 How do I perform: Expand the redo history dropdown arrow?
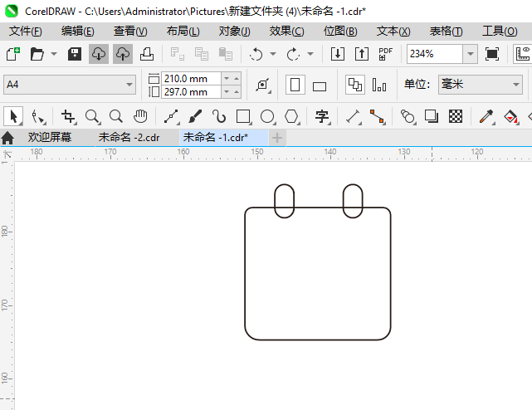[310, 54]
